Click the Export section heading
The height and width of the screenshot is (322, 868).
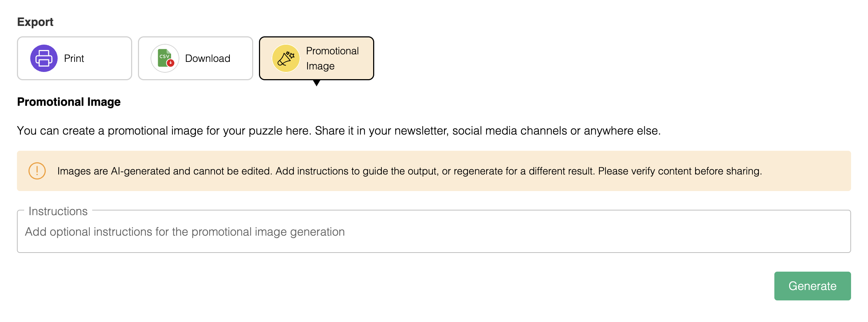pos(35,22)
